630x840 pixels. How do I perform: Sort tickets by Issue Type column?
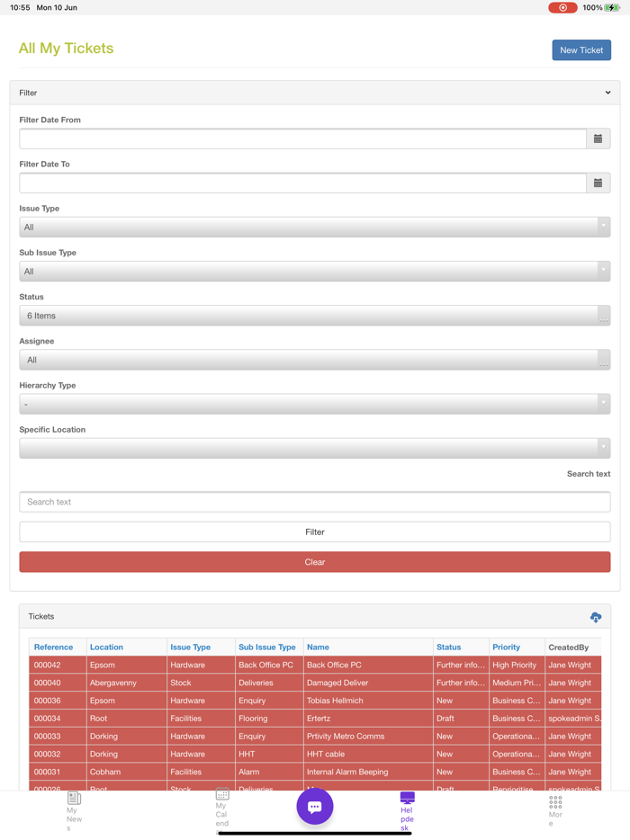[190, 648]
